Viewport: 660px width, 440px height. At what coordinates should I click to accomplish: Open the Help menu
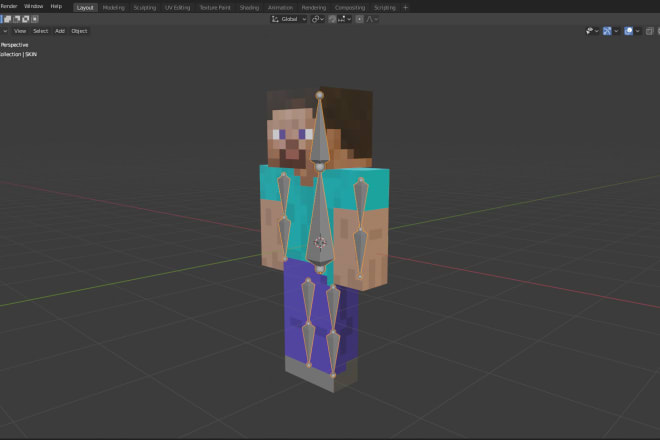tap(56, 6)
